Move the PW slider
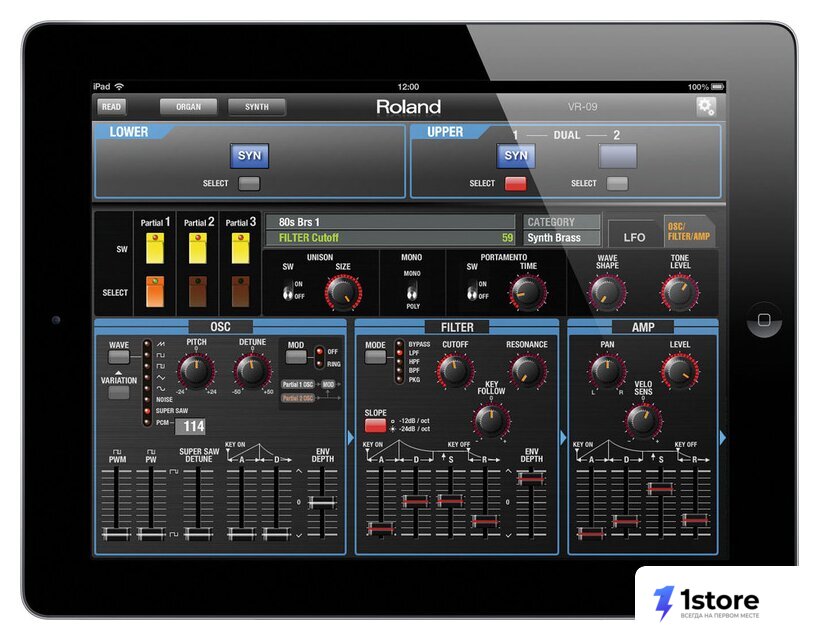Screen dimensions: 819x640 [x=151, y=533]
